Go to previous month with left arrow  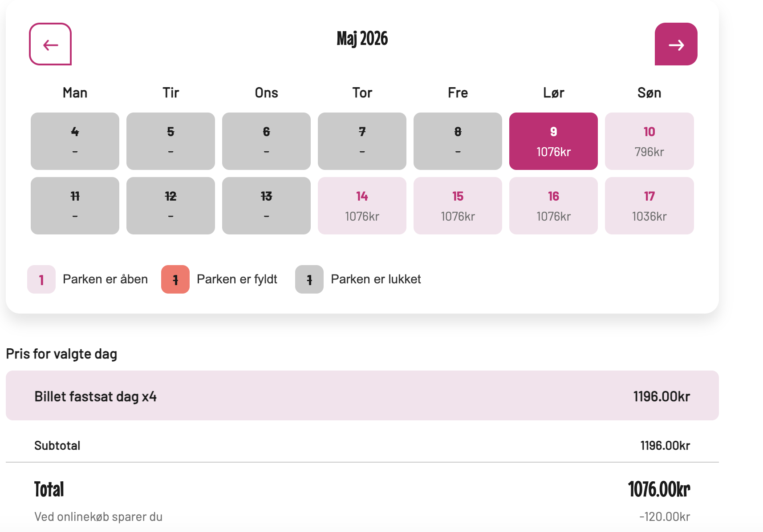50,44
